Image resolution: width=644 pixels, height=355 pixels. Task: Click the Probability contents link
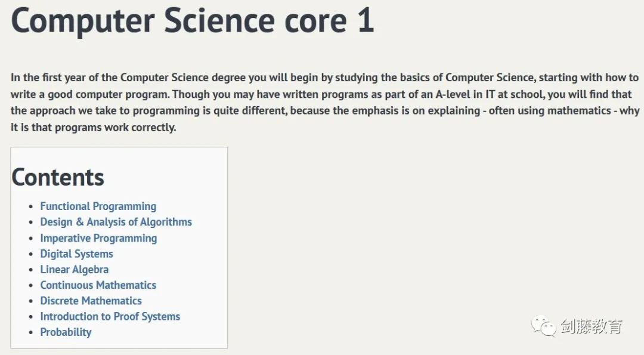click(66, 332)
